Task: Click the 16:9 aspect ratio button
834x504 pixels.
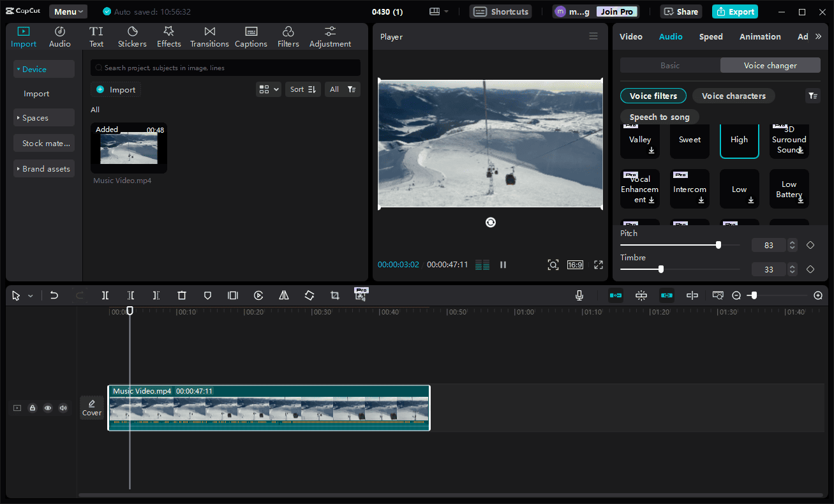Action: 575,264
